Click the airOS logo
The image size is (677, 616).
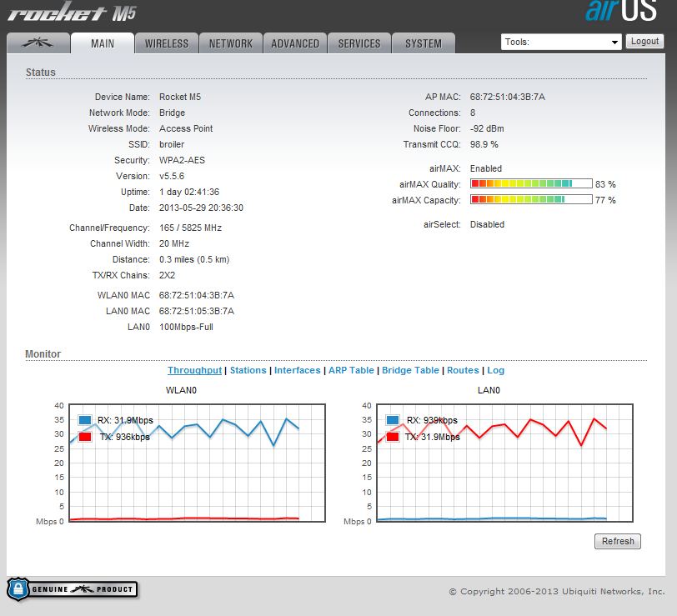[x=621, y=10]
